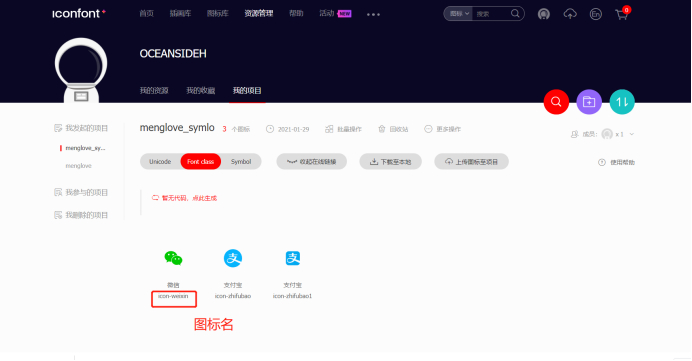The width and height of the screenshot is (692, 361).
Task: Select the Symbol mode
Action: point(241,162)
